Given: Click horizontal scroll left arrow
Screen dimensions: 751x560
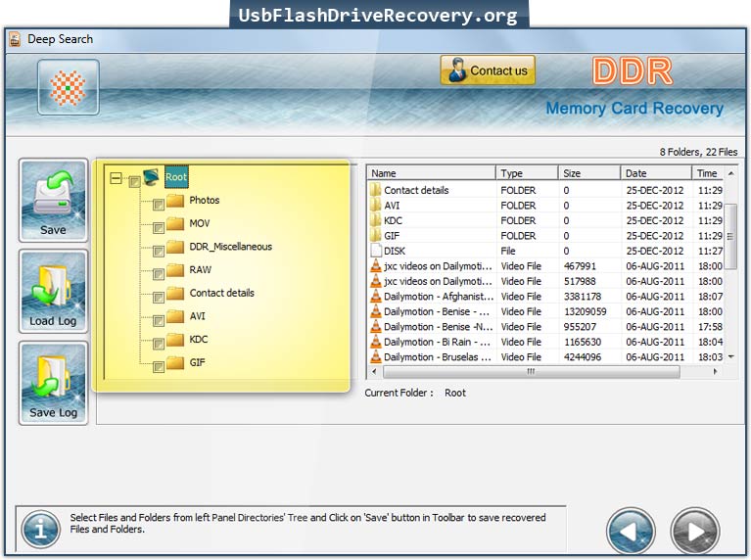Looking at the screenshot, I should coord(375,371).
